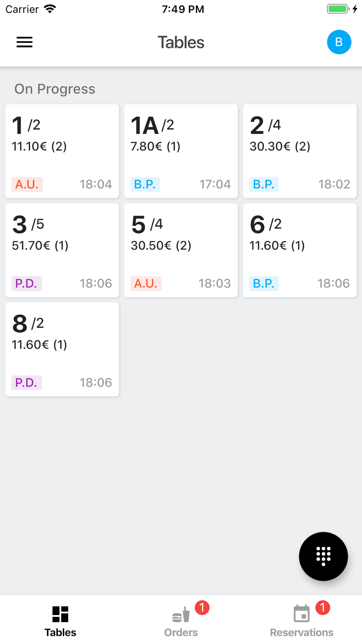Tap the red badge on Reservations
The width and height of the screenshot is (362, 644).
[323, 607]
